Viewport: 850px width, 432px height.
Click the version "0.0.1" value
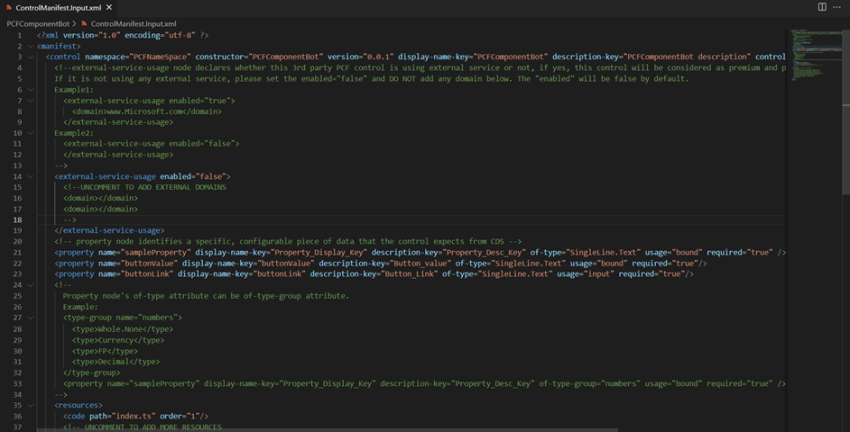click(377, 57)
